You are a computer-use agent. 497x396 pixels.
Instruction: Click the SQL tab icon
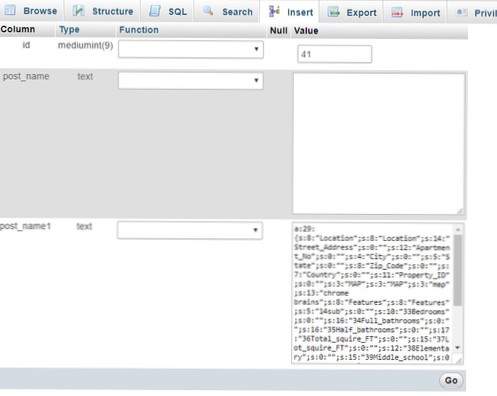click(x=154, y=11)
